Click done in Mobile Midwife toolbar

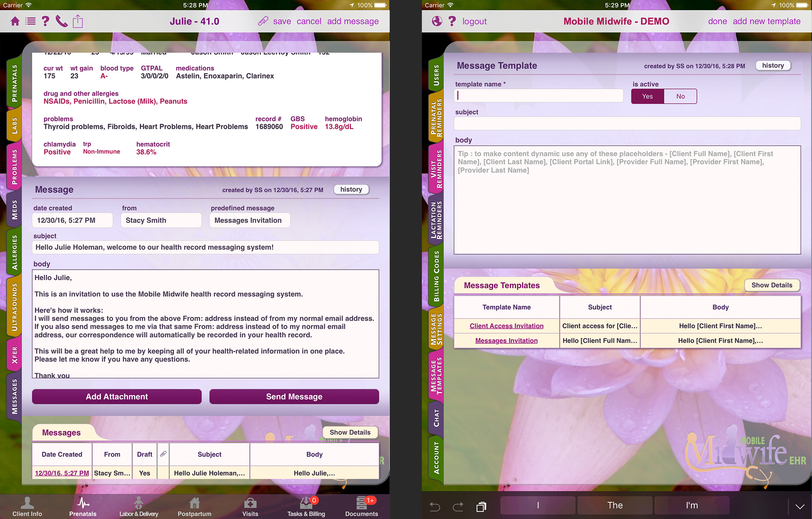(x=718, y=21)
